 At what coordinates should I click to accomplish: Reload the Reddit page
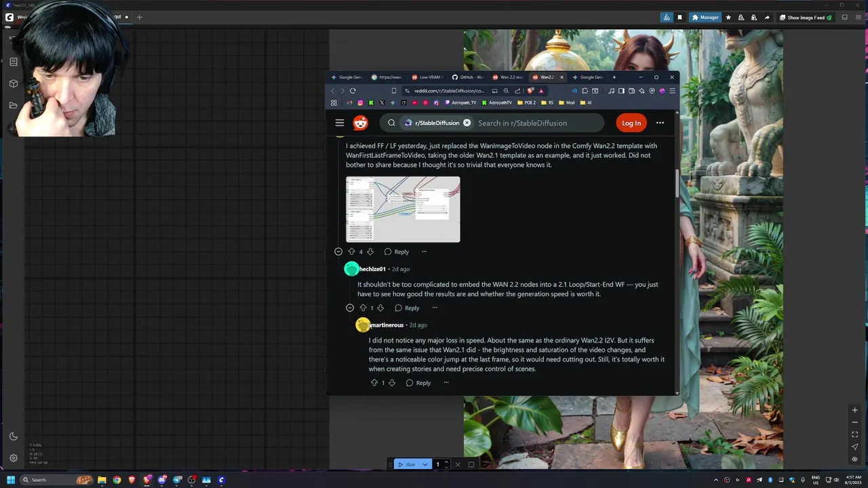click(353, 91)
